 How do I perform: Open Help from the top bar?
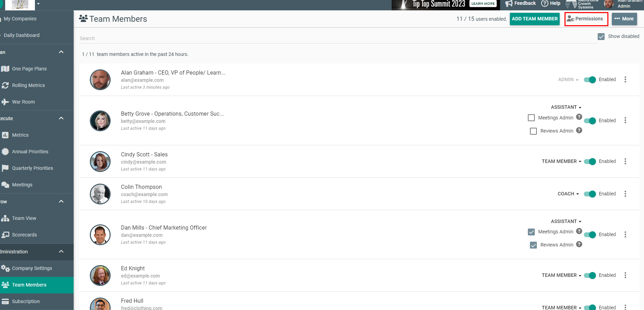[551, 3]
